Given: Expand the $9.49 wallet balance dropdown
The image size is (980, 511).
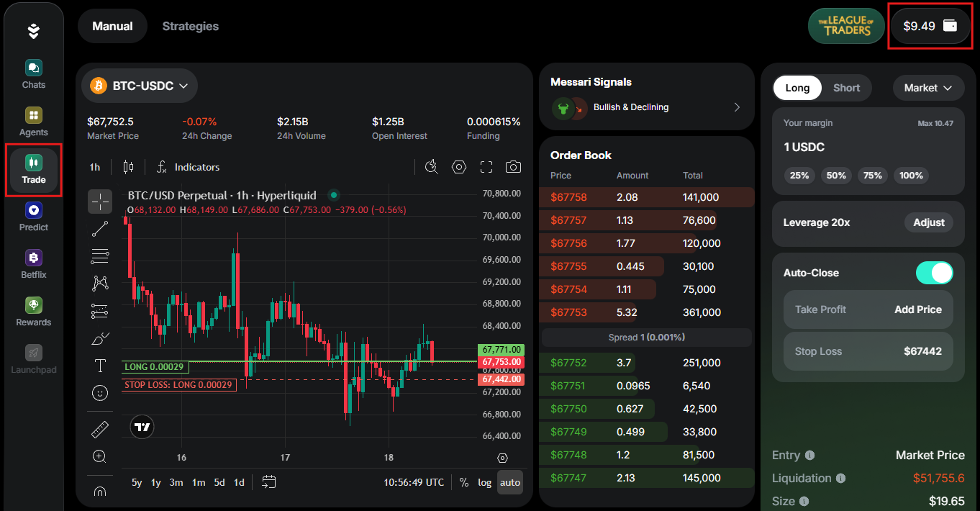Looking at the screenshot, I should coord(930,25).
